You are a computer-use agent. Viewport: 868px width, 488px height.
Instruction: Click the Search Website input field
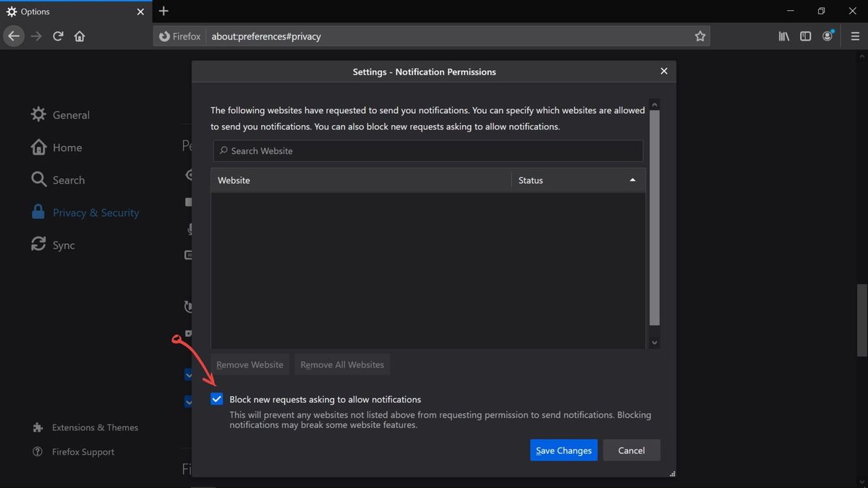(427, 150)
